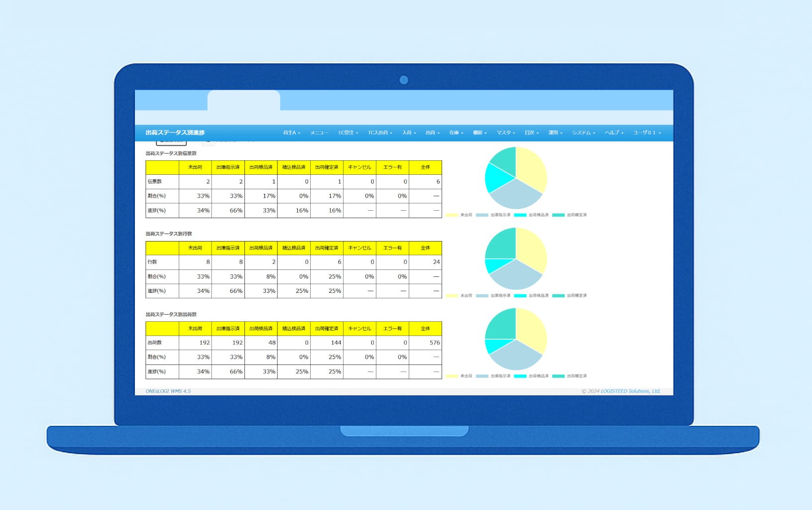Expand the EC受注 menu
The height and width of the screenshot is (510, 812).
(348, 133)
